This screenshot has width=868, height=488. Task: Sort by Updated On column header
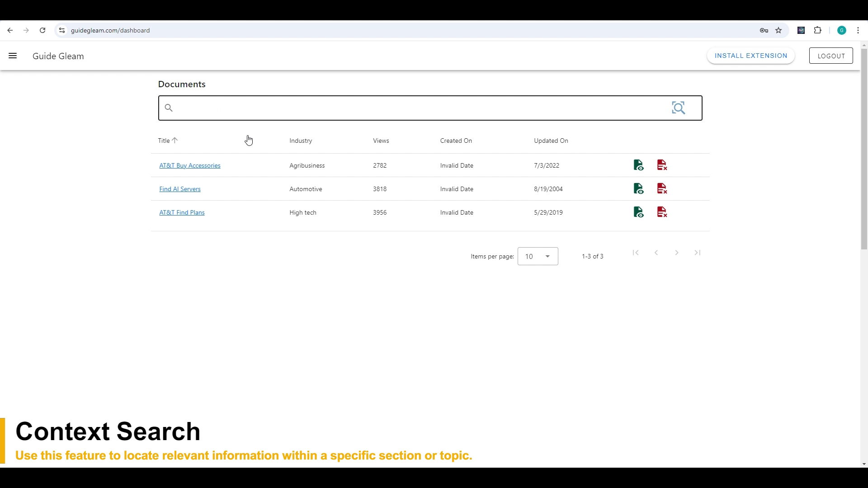pyautogui.click(x=551, y=141)
